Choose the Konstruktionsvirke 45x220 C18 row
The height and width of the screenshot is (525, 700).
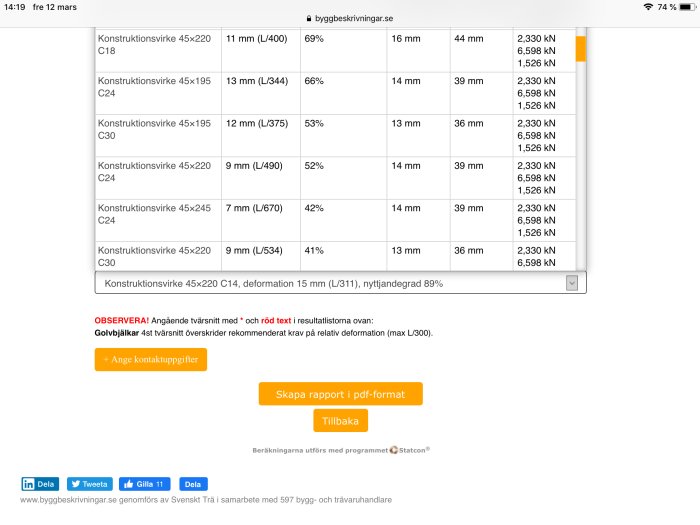(335, 51)
